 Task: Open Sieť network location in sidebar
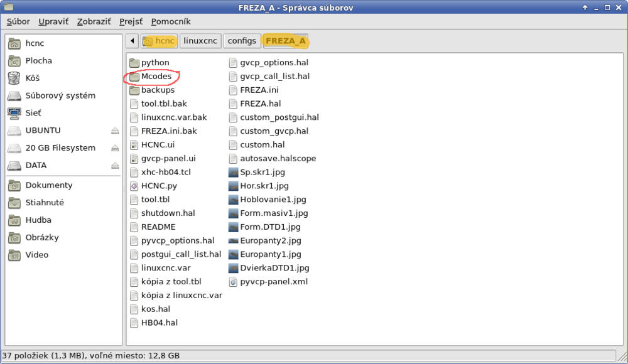14,113
